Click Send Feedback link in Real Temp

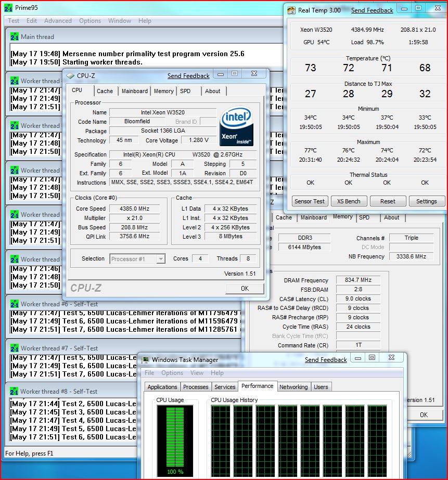(372, 10)
